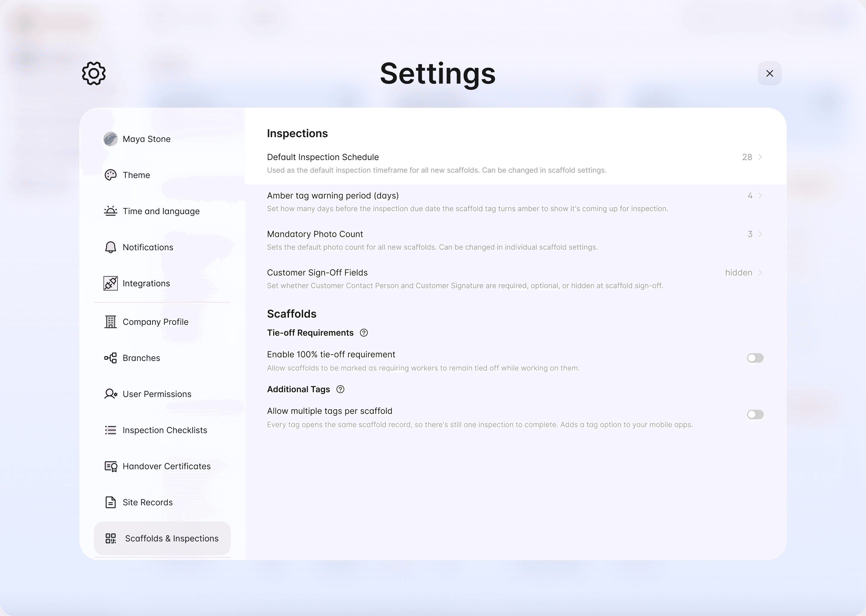Go to Theme settings

coord(162,175)
